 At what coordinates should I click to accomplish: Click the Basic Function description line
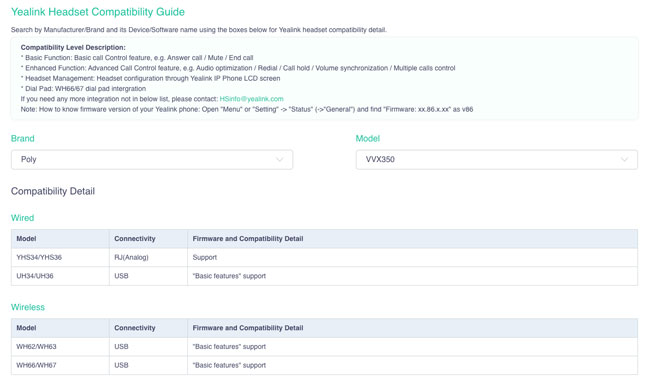pyautogui.click(x=137, y=58)
